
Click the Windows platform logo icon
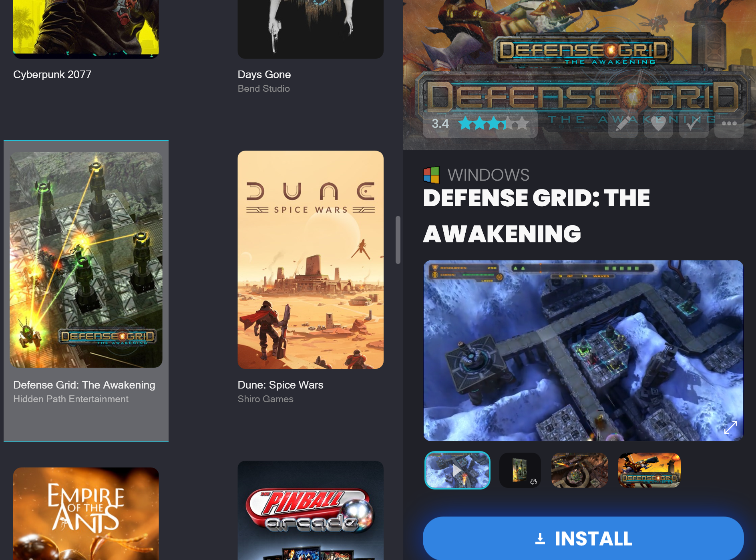[431, 175]
